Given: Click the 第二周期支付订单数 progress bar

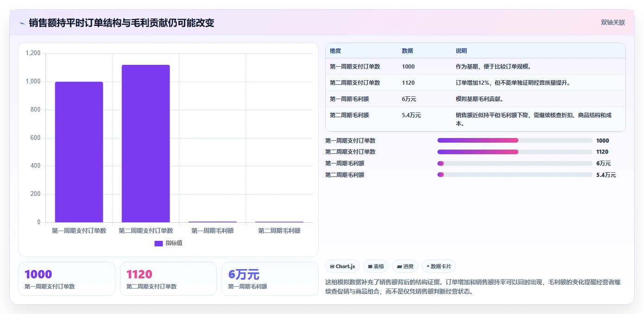Looking at the screenshot, I should 515,151.
